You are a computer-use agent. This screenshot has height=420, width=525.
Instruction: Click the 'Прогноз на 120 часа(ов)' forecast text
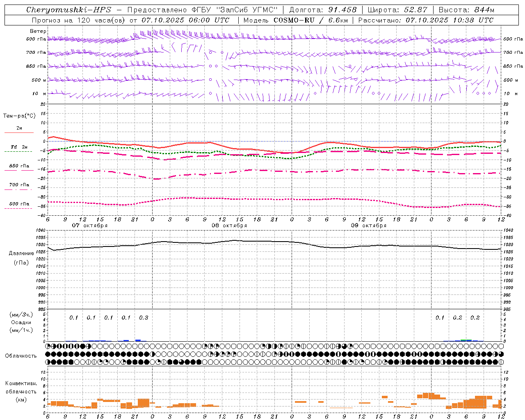click(79, 20)
